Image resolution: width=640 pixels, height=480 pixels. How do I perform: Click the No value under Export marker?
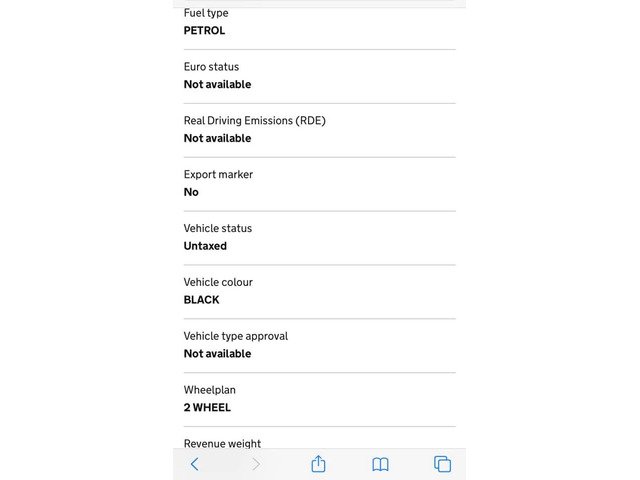[x=191, y=192]
